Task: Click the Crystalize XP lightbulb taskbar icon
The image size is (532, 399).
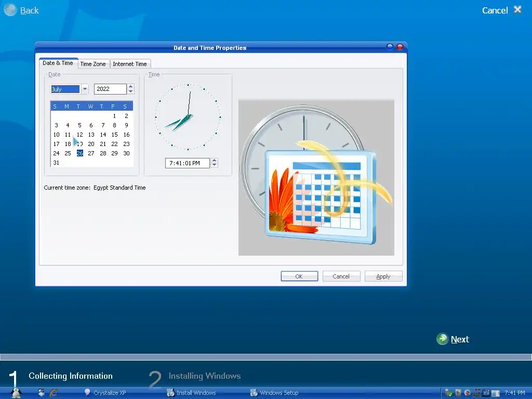Action: tap(87, 393)
